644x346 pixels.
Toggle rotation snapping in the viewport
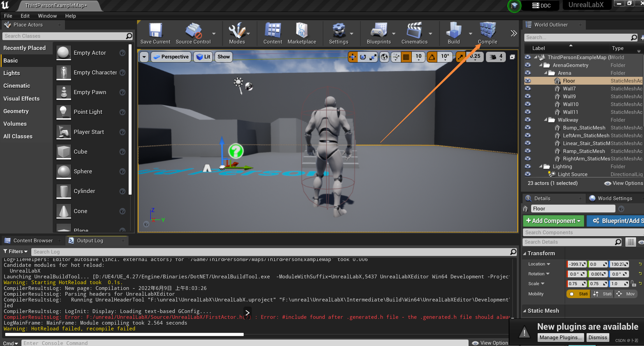coord(432,57)
